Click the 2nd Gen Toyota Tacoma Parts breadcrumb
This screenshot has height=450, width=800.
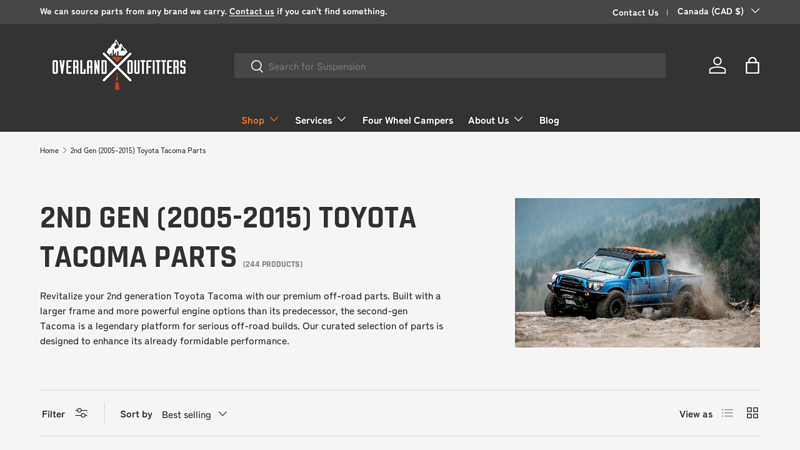coord(138,151)
